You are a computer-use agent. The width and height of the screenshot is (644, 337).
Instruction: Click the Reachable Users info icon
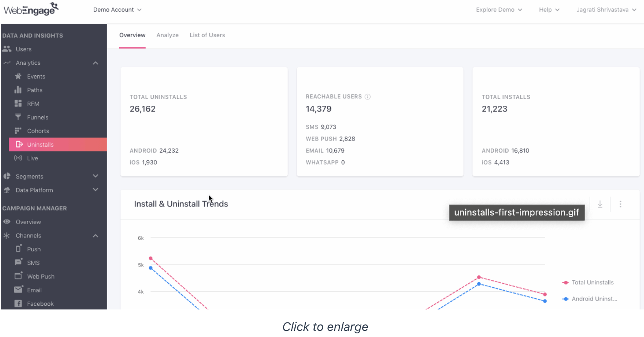point(367,97)
